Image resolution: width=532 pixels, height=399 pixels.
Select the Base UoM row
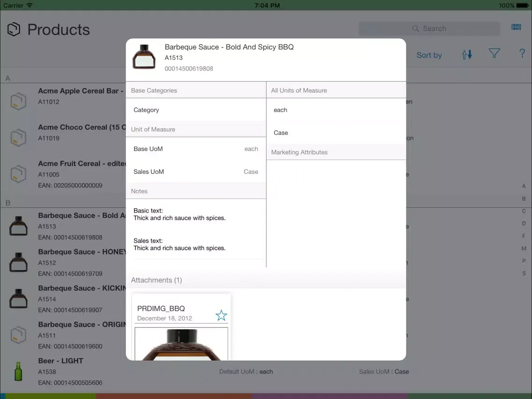196,149
